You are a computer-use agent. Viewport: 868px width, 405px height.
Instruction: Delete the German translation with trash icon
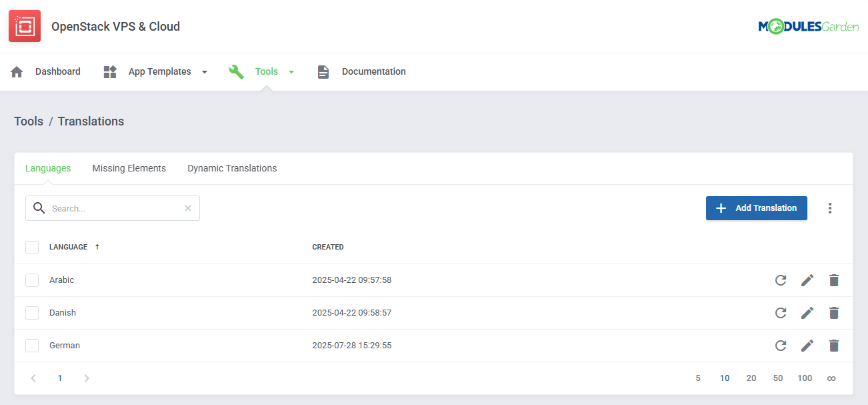click(x=833, y=346)
